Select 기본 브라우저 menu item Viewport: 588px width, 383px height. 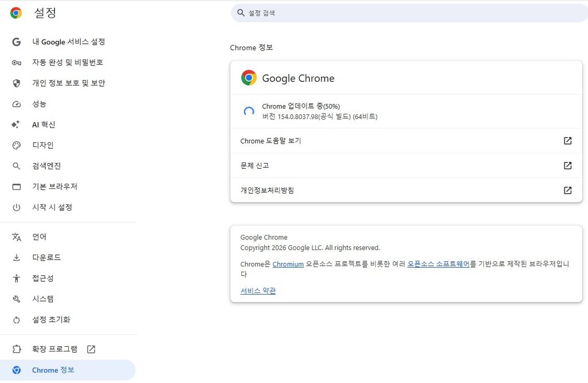click(x=68, y=187)
